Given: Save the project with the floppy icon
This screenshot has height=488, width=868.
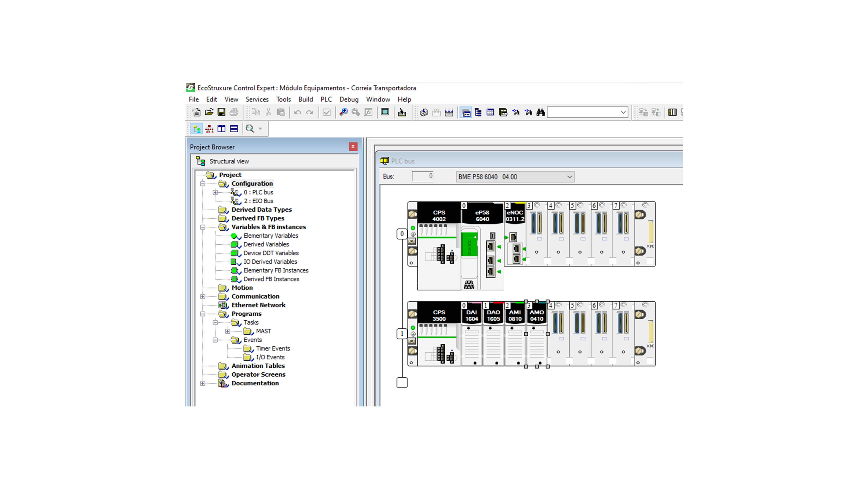Looking at the screenshot, I should (221, 112).
